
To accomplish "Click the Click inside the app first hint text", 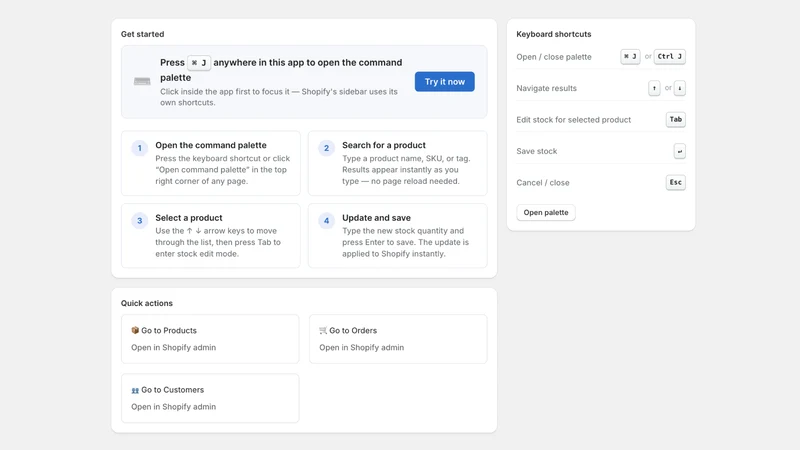I will pyautogui.click(x=279, y=97).
